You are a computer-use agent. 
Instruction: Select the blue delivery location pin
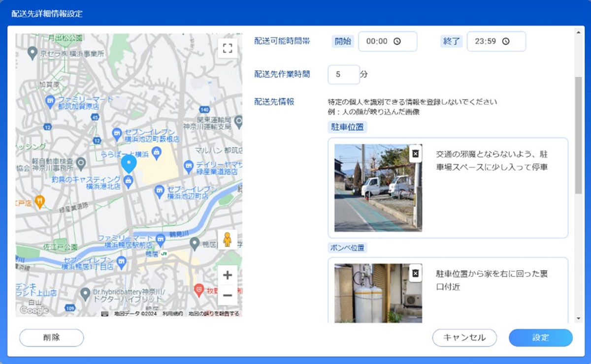(129, 164)
